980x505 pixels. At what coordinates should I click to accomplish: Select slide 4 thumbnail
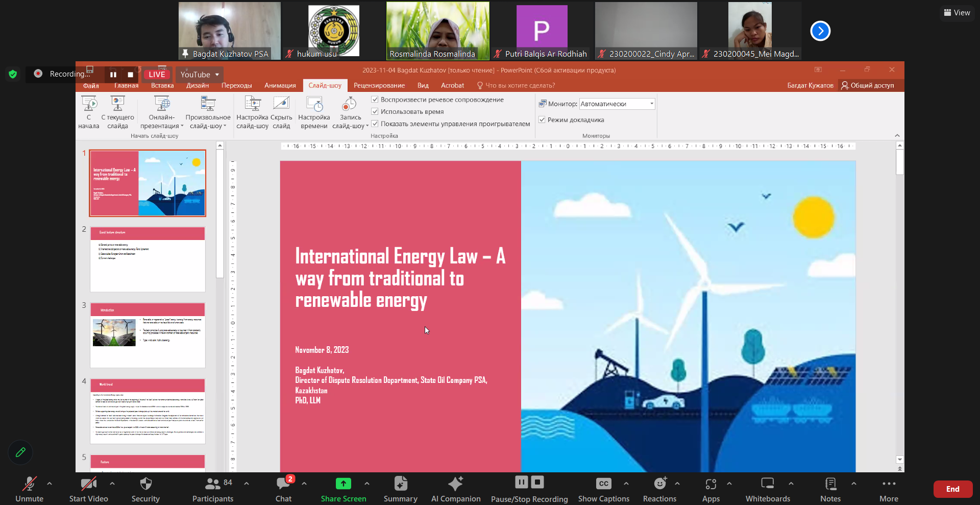148,411
